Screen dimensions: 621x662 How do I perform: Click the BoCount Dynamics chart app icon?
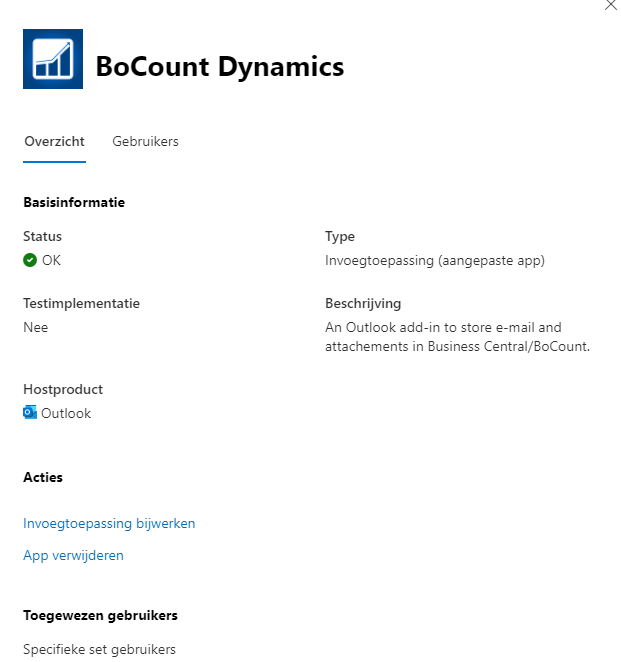pos(53,59)
